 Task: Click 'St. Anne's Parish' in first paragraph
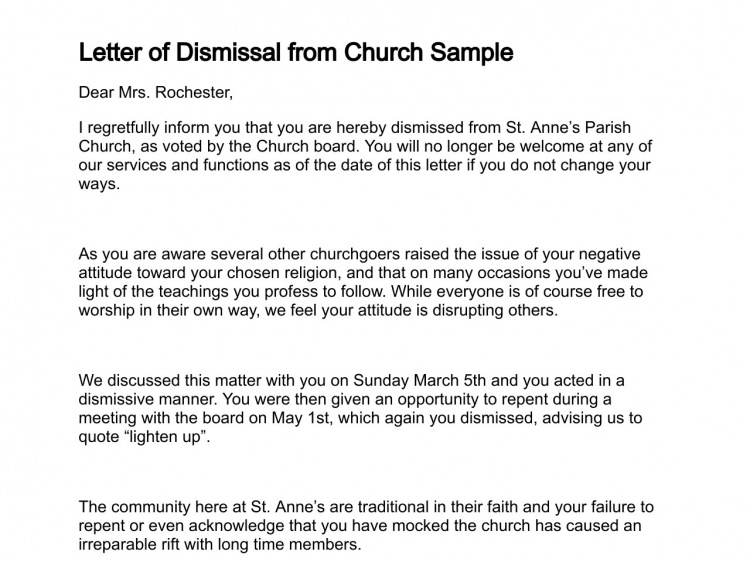tap(569, 128)
